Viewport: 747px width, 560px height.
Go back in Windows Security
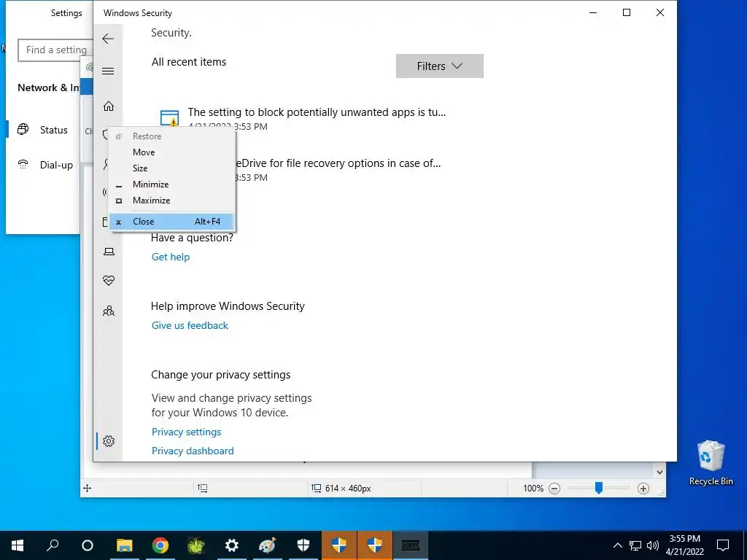click(x=108, y=39)
